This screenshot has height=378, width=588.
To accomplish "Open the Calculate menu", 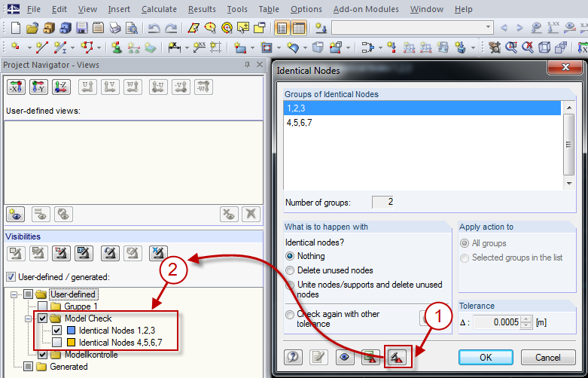I will coord(159,9).
